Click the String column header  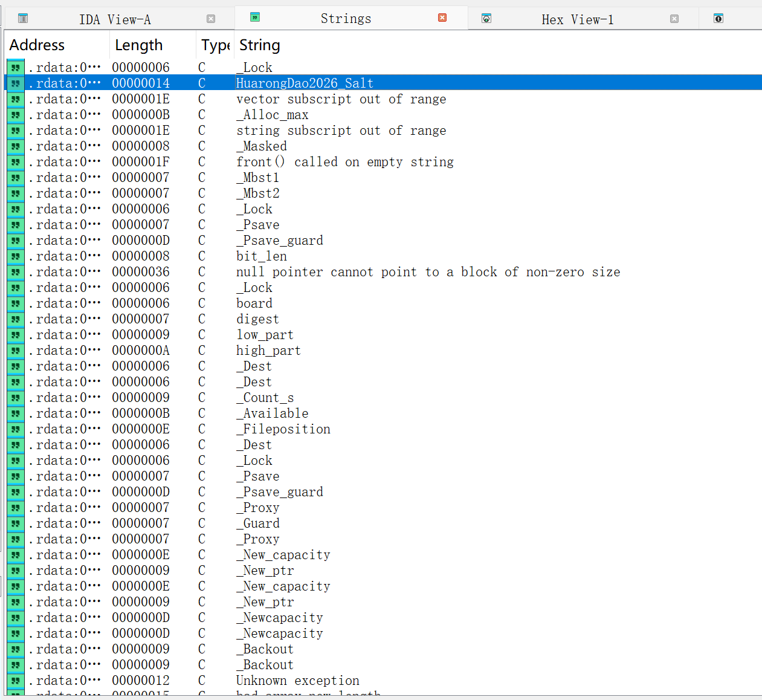260,45
